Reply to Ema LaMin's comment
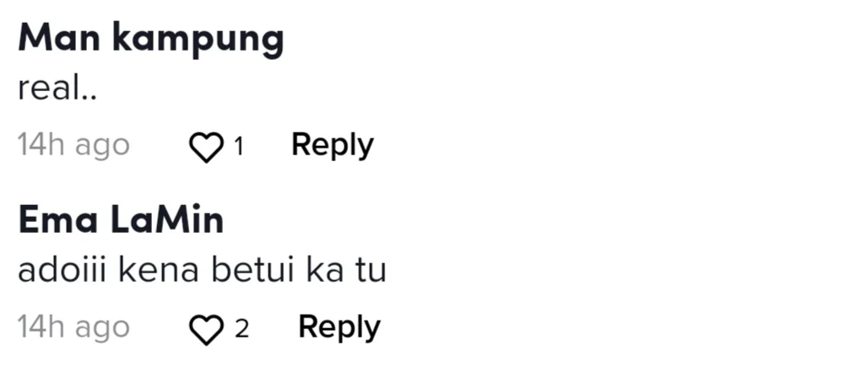The width and height of the screenshot is (868, 367). [x=339, y=327]
